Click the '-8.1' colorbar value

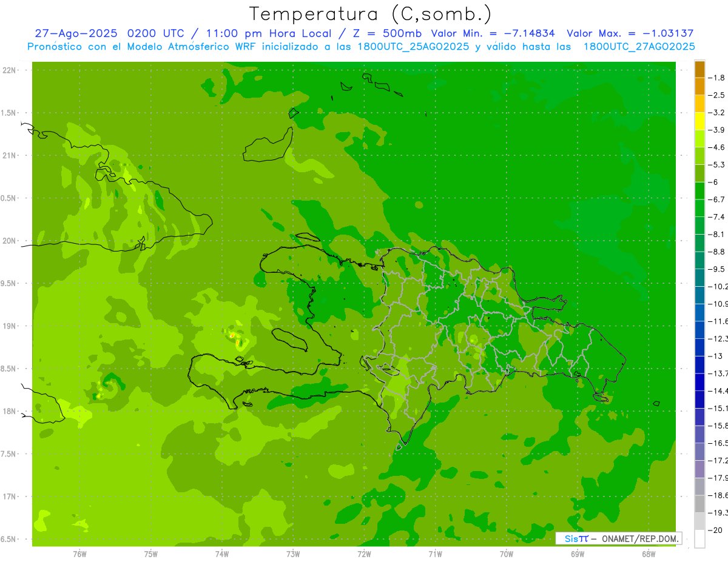pyautogui.click(x=718, y=234)
